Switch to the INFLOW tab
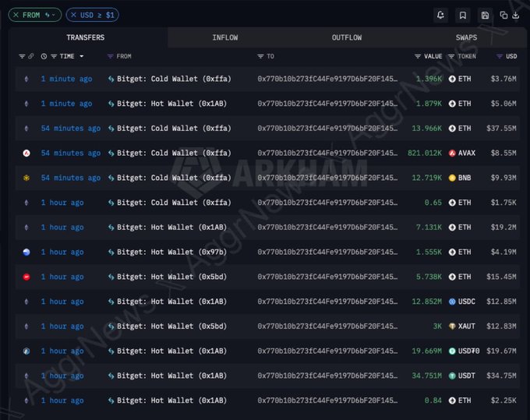 pyautogui.click(x=224, y=37)
